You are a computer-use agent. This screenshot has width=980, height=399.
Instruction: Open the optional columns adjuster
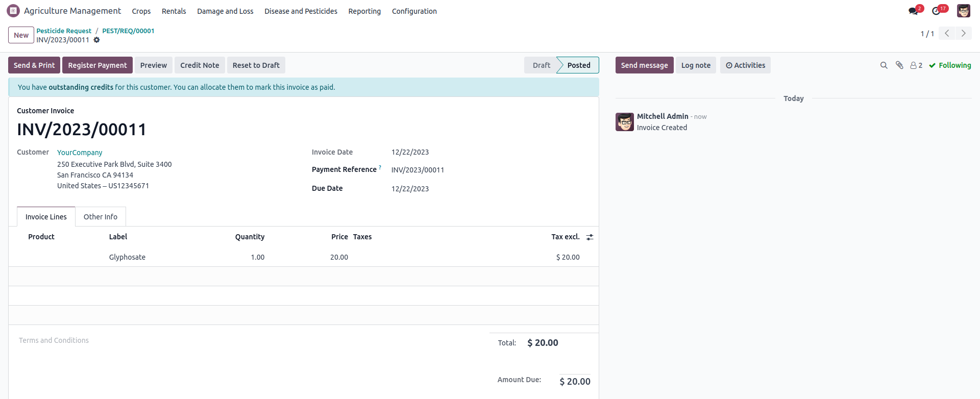(590, 237)
